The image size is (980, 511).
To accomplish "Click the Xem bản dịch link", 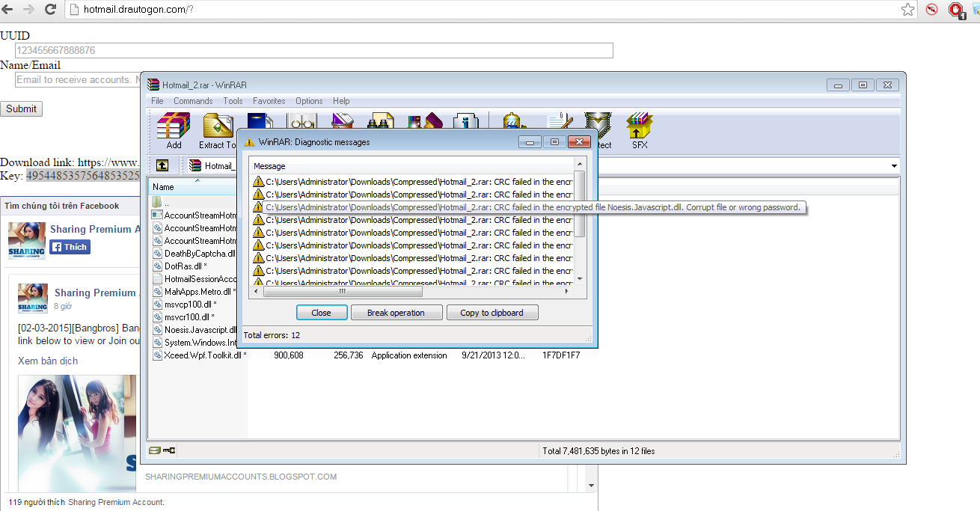I will 48,361.
